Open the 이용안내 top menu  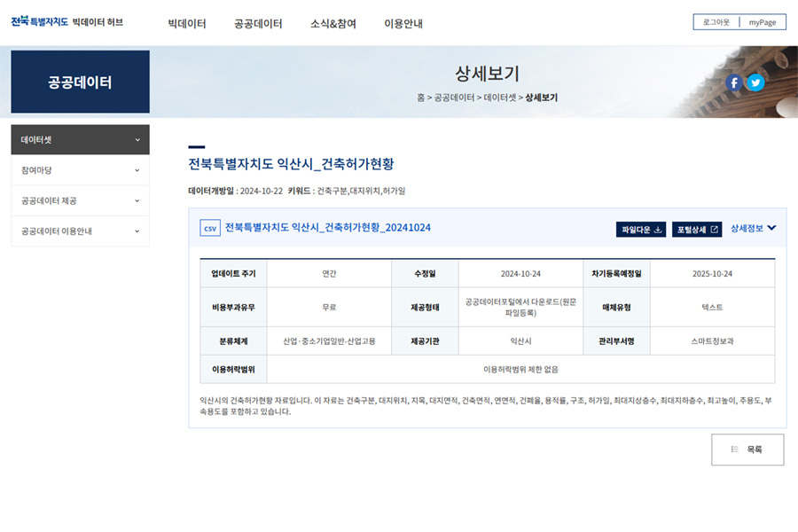[403, 23]
